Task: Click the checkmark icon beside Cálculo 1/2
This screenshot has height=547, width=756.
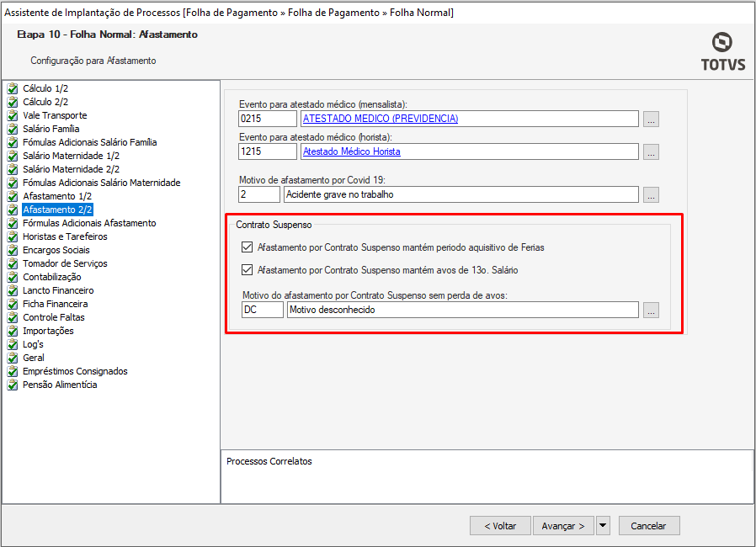Action: click(x=13, y=88)
